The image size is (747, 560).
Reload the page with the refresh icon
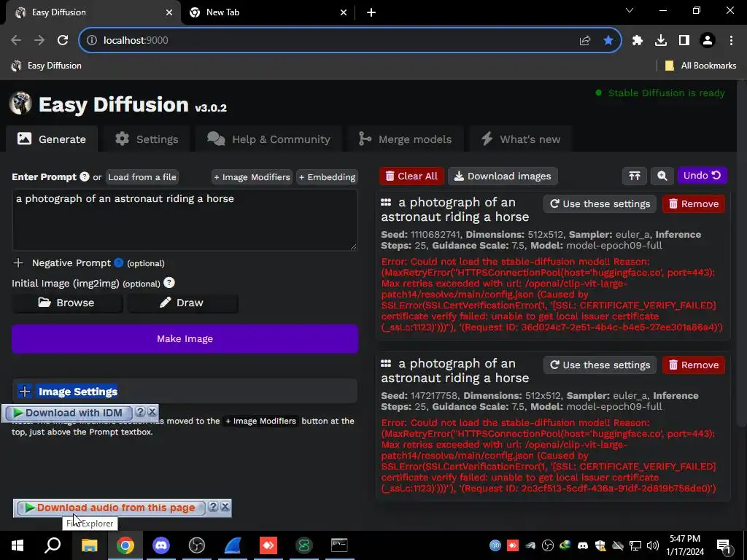63,41
